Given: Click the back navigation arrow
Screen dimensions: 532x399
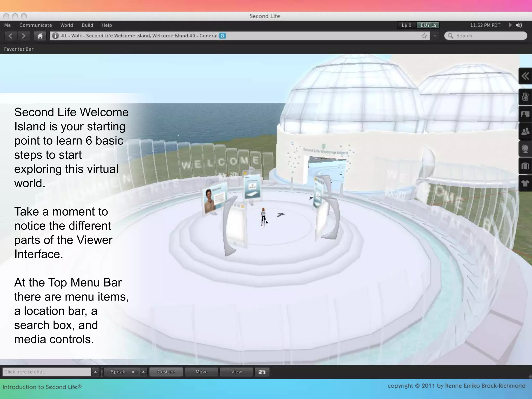Looking at the screenshot, I should coord(10,36).
